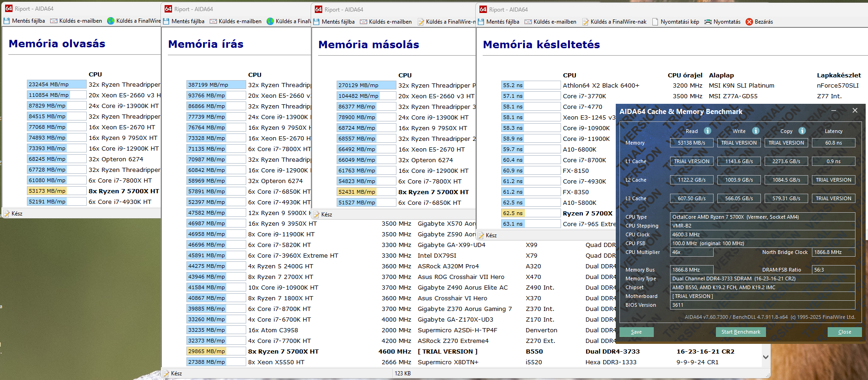Click the globe FinalWire icon in the Memória írás window
The height and width of the screenshot is (380, 868).
click(270, 21)
